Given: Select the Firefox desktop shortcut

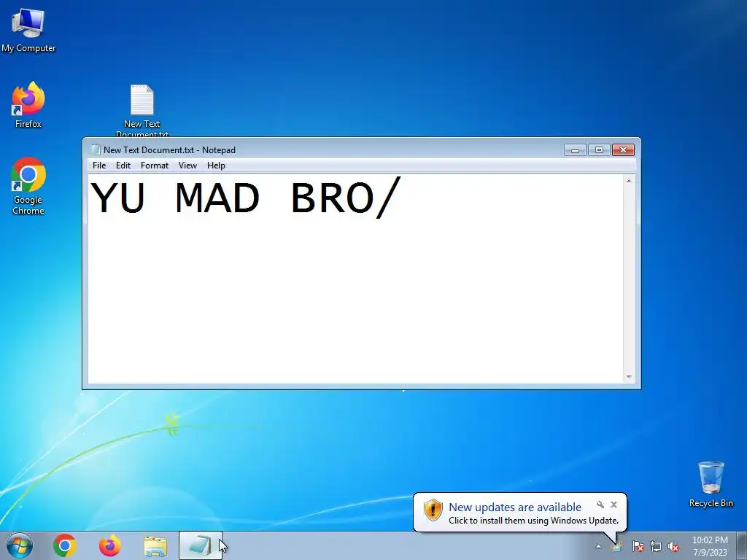Looking at the screenshot, I should click(x=28, y=105).
